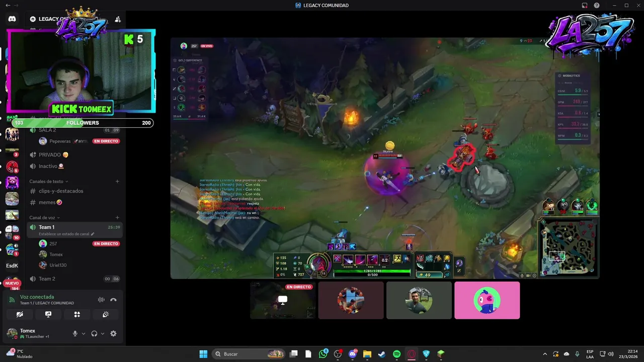
Task: Open Opera GX from the taskbar
Action: (412, 354)
